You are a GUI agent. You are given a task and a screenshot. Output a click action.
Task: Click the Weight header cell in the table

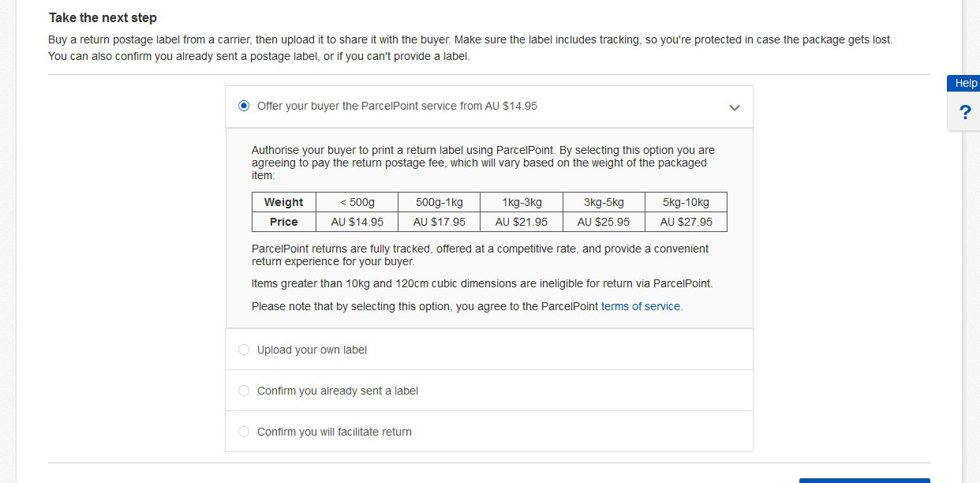tap(284, 202)
